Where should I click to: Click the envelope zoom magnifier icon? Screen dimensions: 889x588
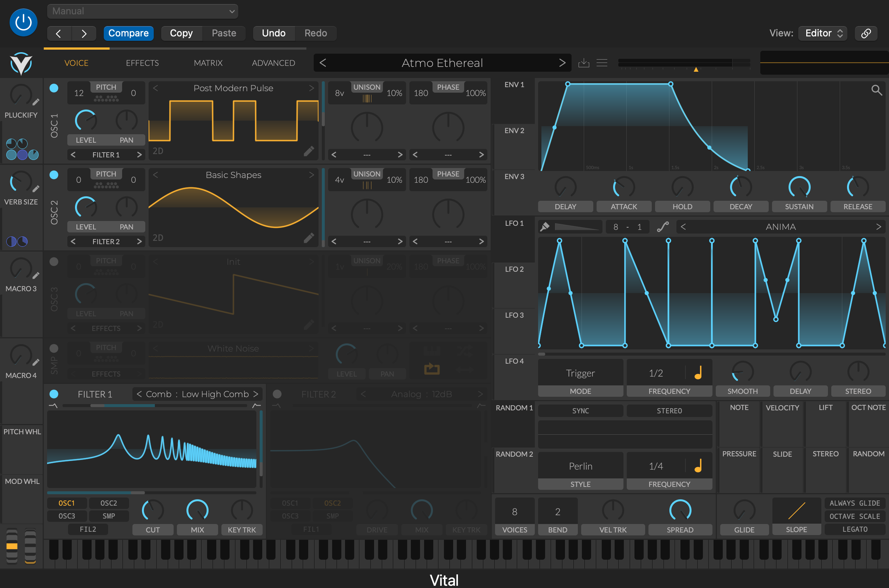pos(876,90)
